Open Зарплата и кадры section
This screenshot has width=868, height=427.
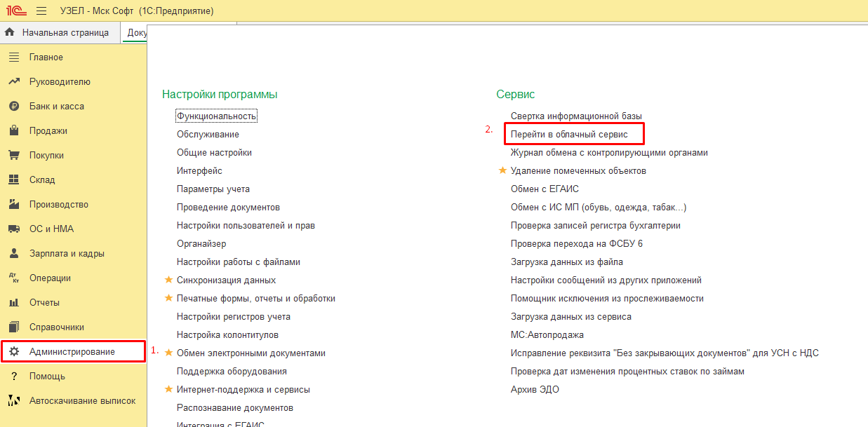click(x=67, y=254)
